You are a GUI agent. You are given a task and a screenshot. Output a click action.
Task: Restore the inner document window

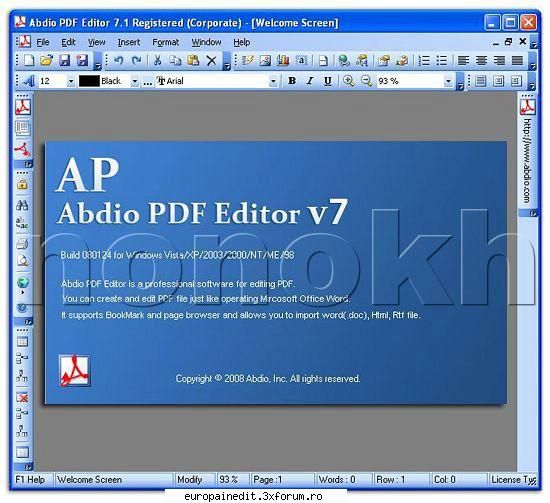tap(508, 42)
